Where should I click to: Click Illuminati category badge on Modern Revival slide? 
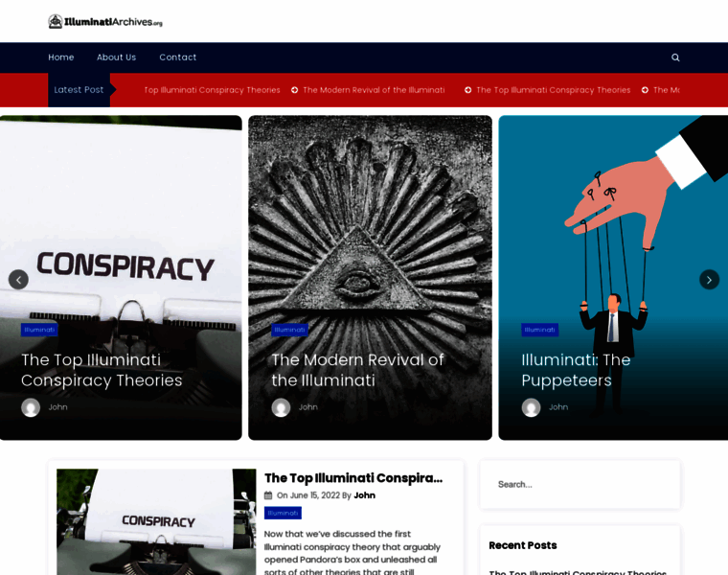point(289,330)
